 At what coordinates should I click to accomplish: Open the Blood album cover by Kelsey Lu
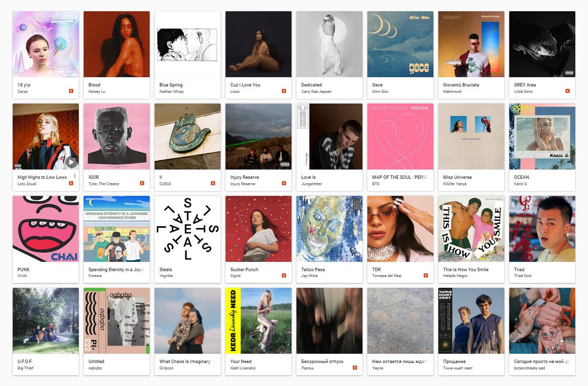pos(116,44)
